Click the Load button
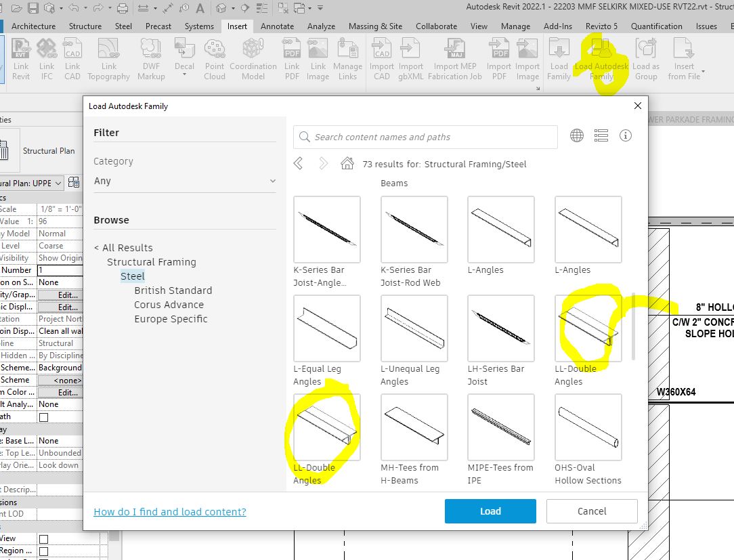The width and height of the screenshot is (734, 560). tap(490, 511)
